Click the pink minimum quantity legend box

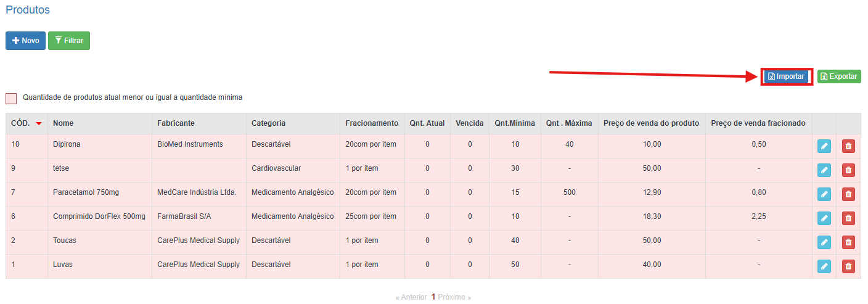pos(11,98)
